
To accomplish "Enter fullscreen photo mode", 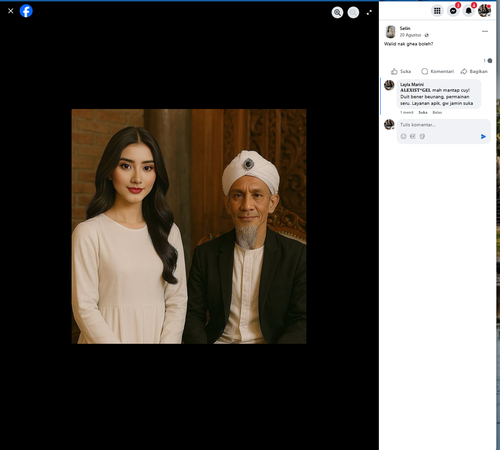I will pyautogui.click(x=369, y=12).
